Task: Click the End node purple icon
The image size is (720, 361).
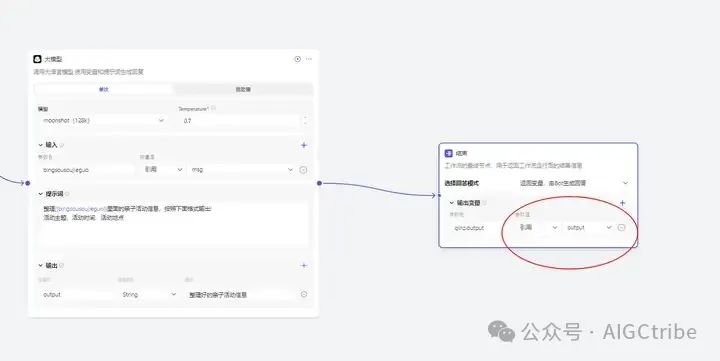Action: (449, 153)
